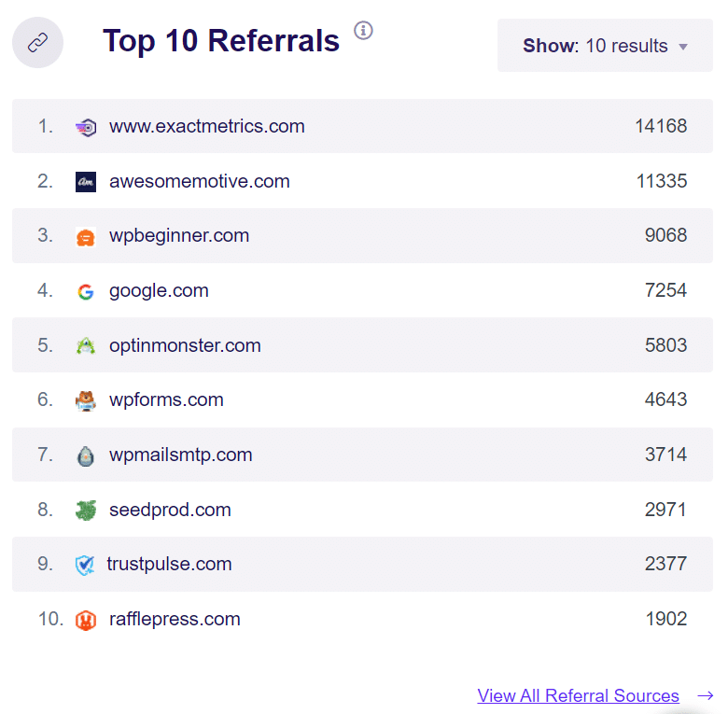
Task: Click the info tooltip icon near title
Action: [x=363, y=31]
